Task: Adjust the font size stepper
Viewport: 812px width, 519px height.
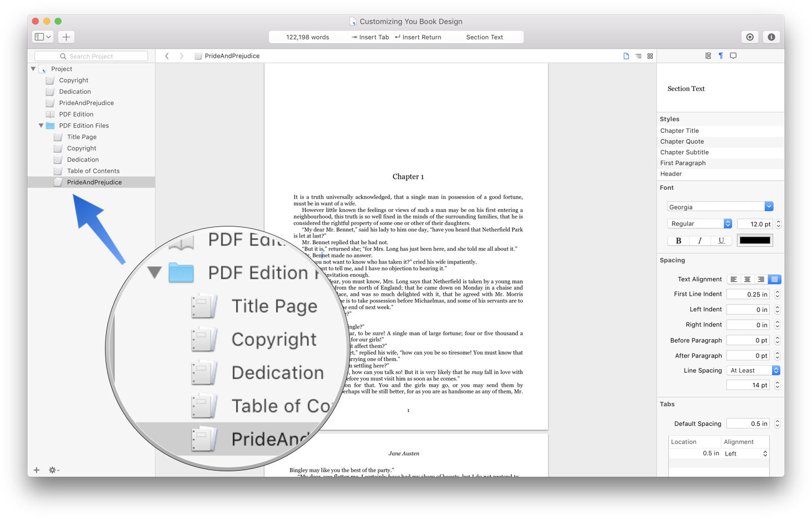Action: click(778, 224)
